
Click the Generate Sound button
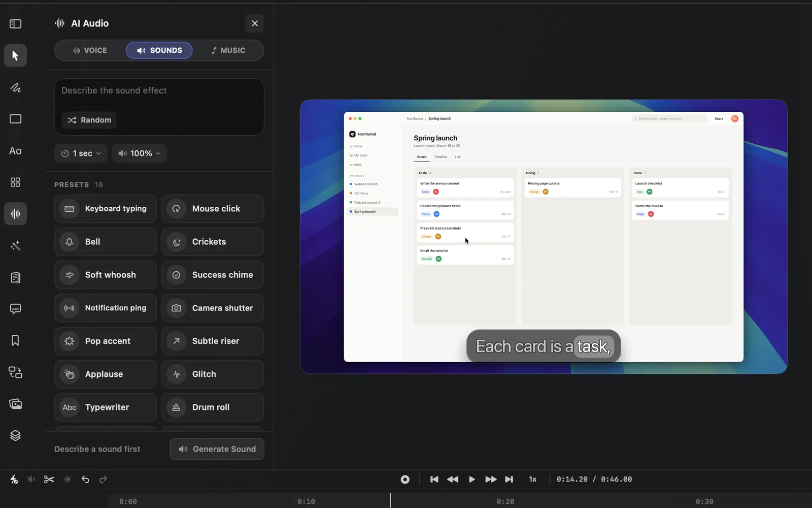pyautogui.click(x=217, y=449)
